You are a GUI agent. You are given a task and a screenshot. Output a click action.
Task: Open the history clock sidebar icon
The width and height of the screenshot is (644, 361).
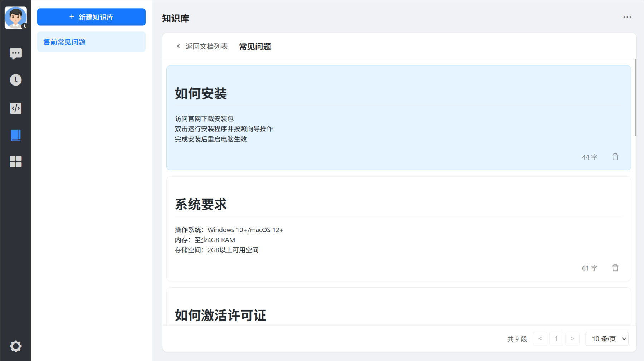coord(15,80)
